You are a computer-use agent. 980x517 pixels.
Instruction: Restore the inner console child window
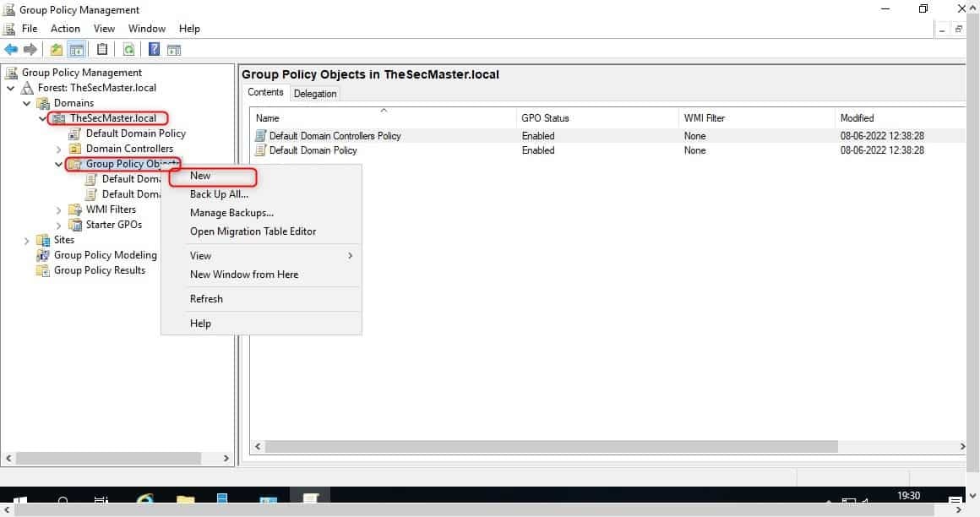(958, 30)
